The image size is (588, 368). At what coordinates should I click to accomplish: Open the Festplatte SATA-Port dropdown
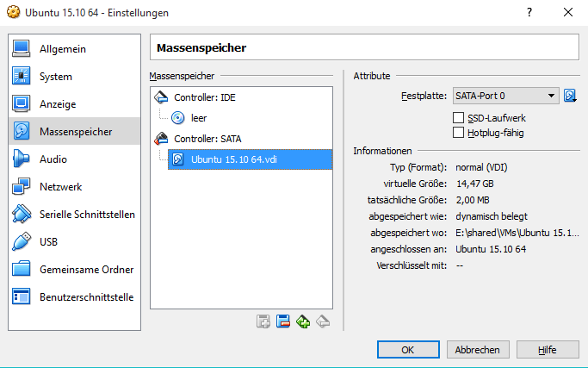505,96
